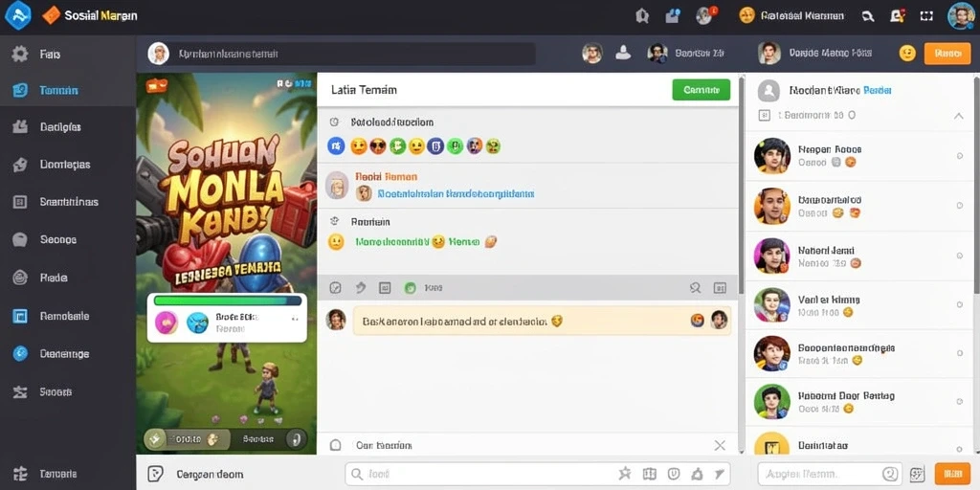Viewport: 980px width, 490px height.
Task: Open the gear settings icon in left sidebar
Action: 20,54
